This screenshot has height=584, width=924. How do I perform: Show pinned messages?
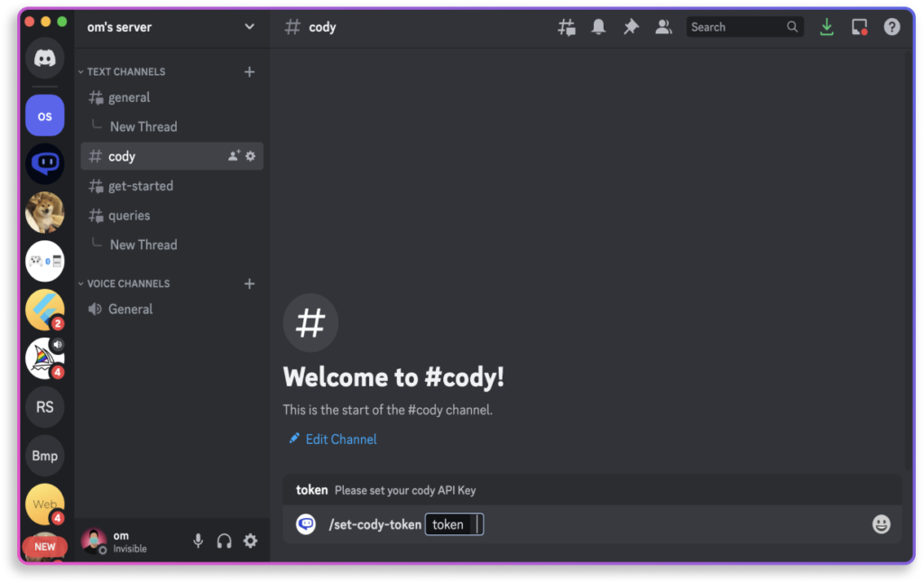pyautogui.click(x=631, y=27)
